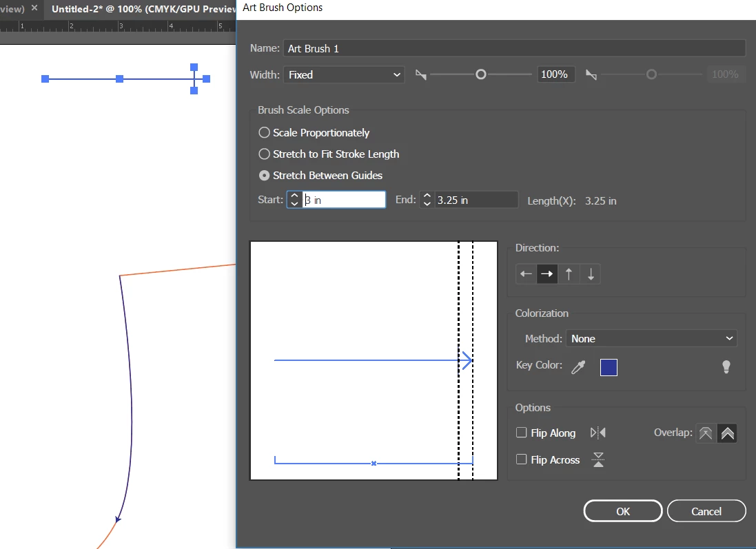Click the Flip Across mirror icon
The width and height of the screenshot is (756, 549).
click(x=598, y=459)
